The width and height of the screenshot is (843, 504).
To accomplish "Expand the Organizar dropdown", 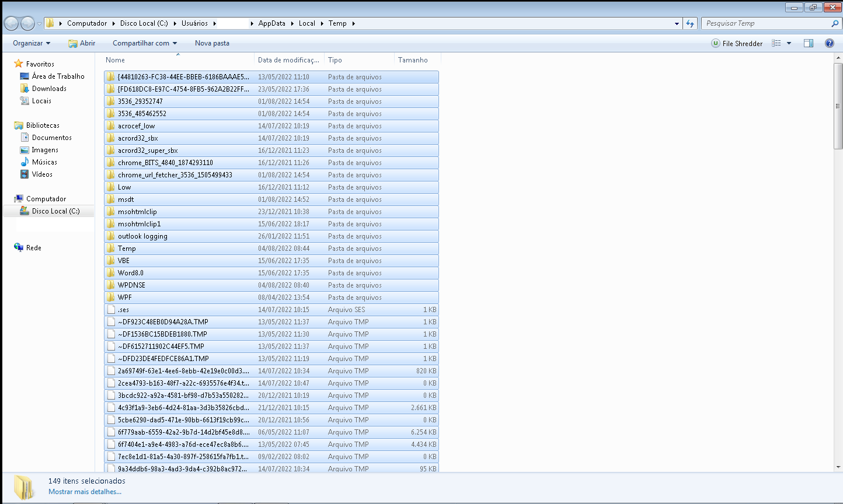I will click(x=31, y=43).
